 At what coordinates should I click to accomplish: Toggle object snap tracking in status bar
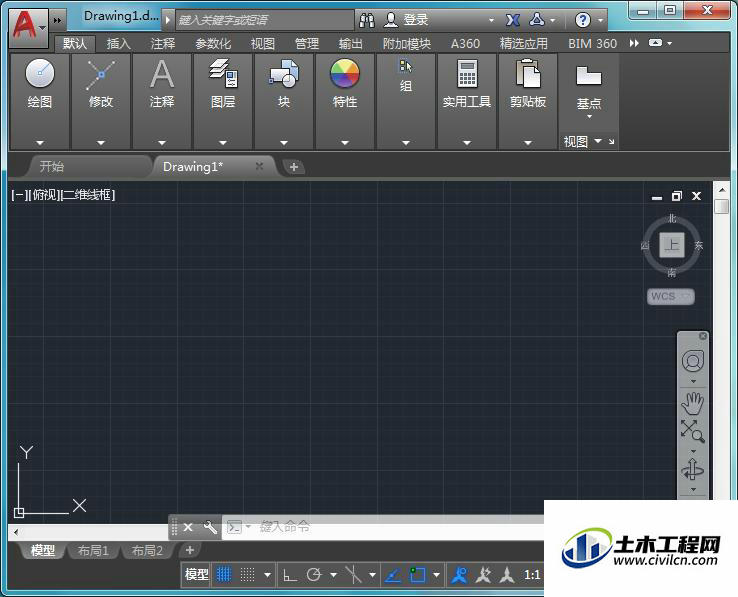click(x=393, y=575)
